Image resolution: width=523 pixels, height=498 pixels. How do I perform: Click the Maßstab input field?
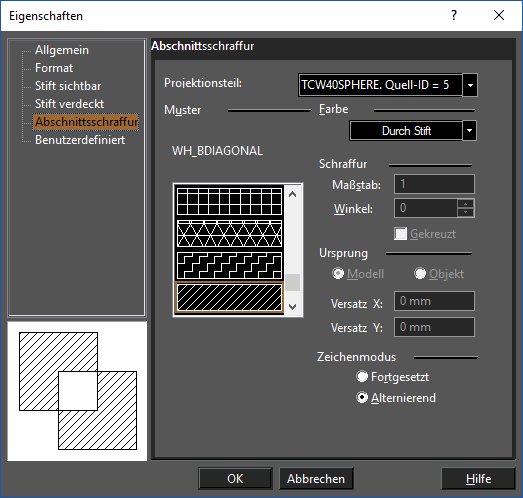tap(434, 184)
